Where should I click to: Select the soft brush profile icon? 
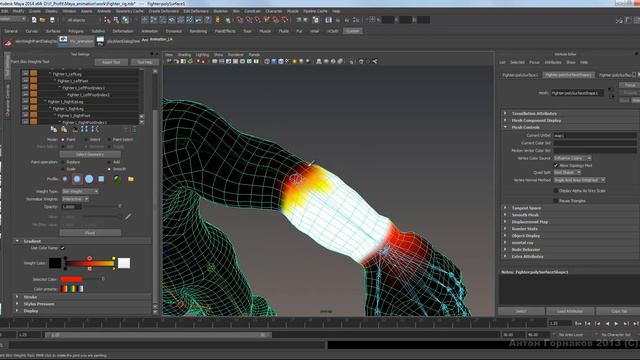[77, 179]
